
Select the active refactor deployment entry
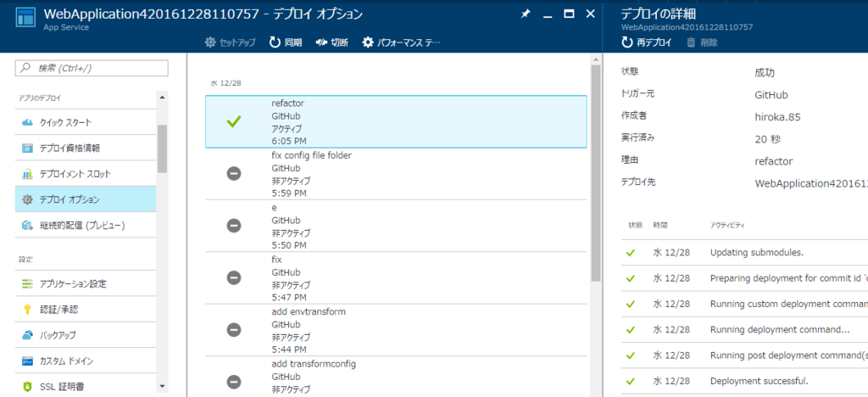click(x=396, y=122)
